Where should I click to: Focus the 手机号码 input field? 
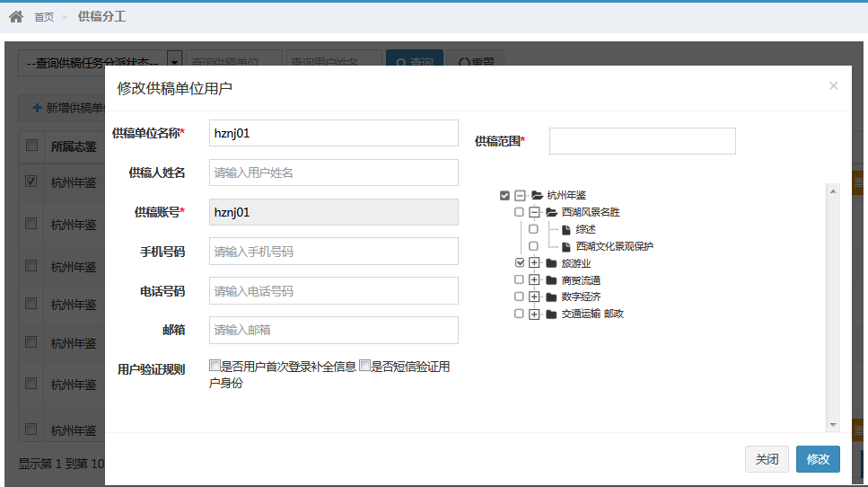(334, 252)
